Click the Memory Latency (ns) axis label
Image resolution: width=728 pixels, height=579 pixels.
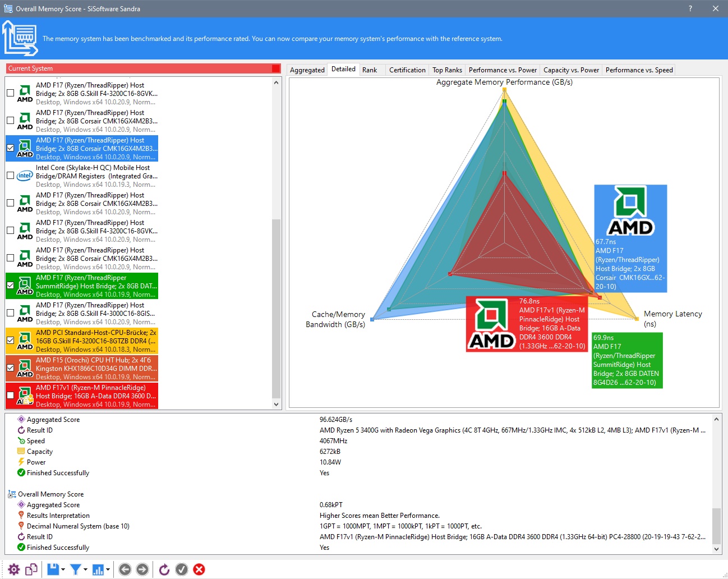pyautogui.click(x=673, y=319)
